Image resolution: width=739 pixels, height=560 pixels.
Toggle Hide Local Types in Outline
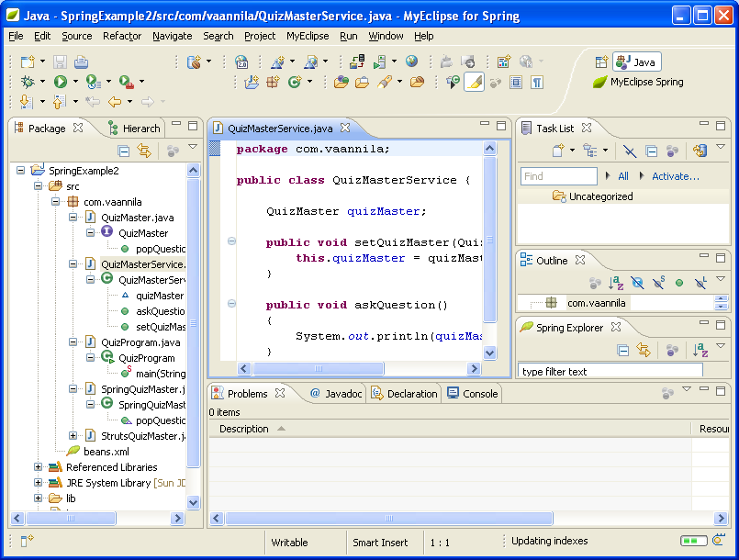click(700, 283)
